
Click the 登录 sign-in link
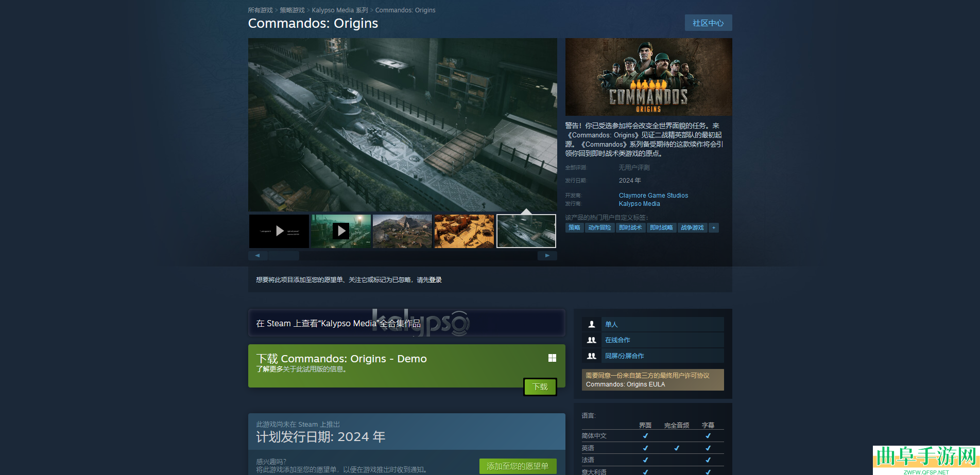[x=436, y=280]
